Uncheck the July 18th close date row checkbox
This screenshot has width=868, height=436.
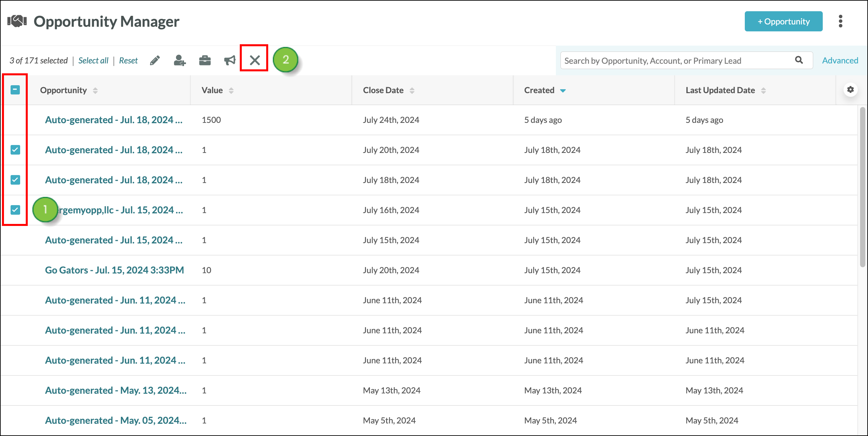tap(15, 180)
